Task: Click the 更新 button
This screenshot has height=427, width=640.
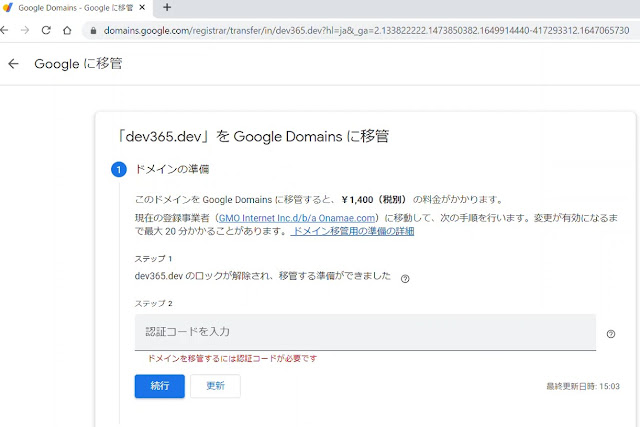Action: [x=215, y=386]
